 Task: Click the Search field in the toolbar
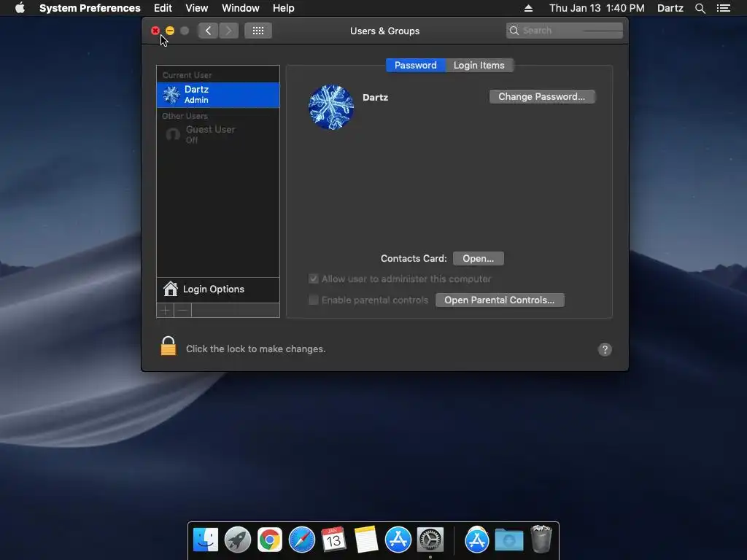[x=565, y=31]
